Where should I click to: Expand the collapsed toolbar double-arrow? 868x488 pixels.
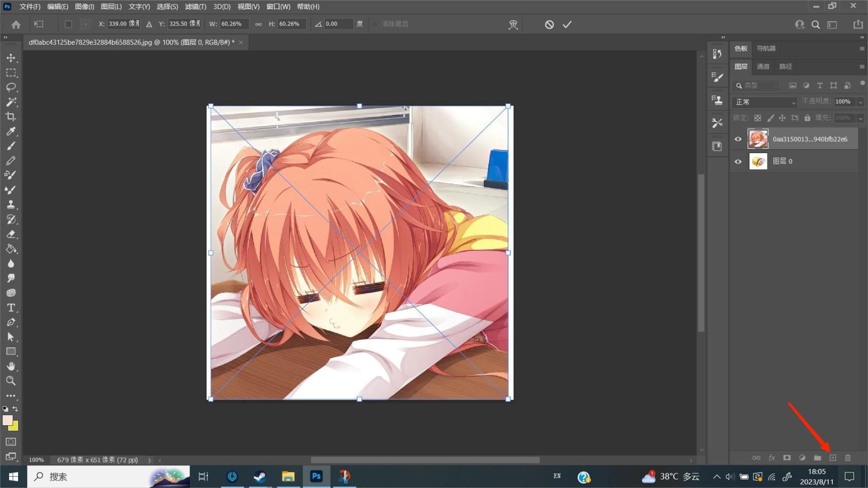6,38
